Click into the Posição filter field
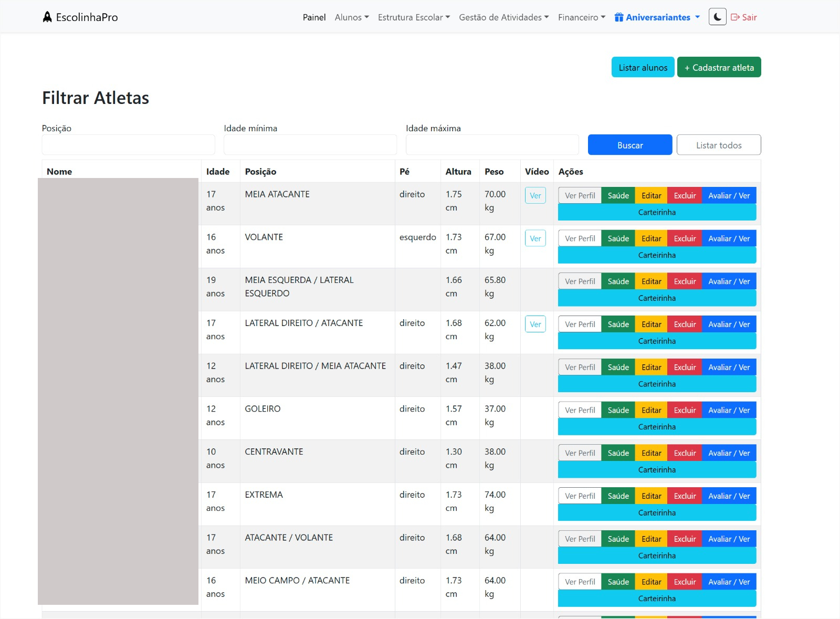This screenshot has height=619, width=840. [x=128, y=145]
